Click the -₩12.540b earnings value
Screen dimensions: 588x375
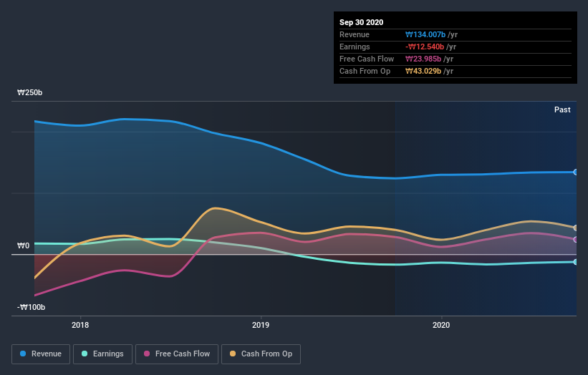coord(425,47)
